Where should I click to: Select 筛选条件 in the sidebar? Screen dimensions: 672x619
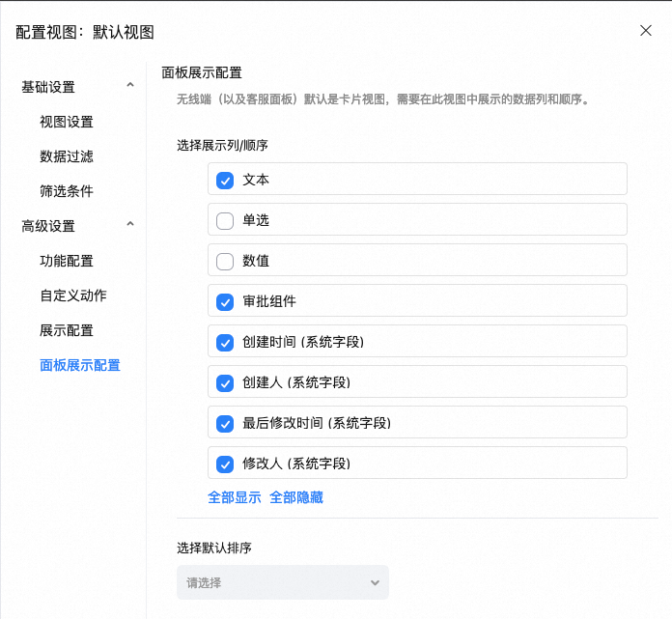(x=67, y=191)
